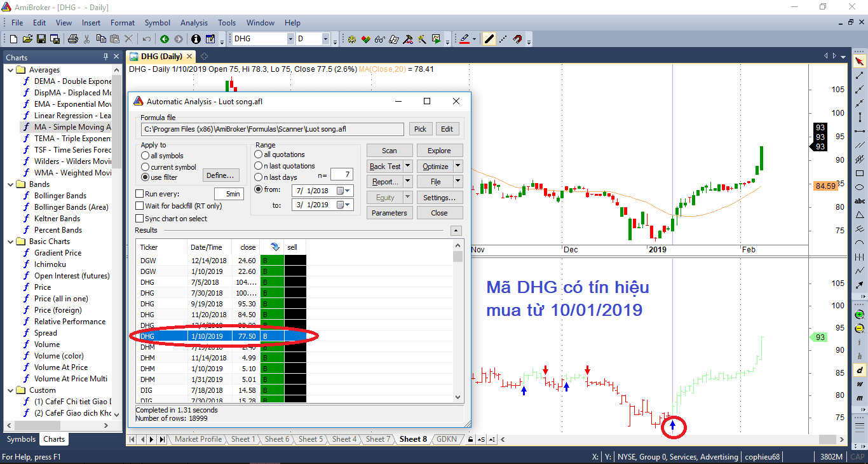The height and width of the screenshot is (464, 868).
Task: Select 'n last days' range option
Action: (258, 177)
